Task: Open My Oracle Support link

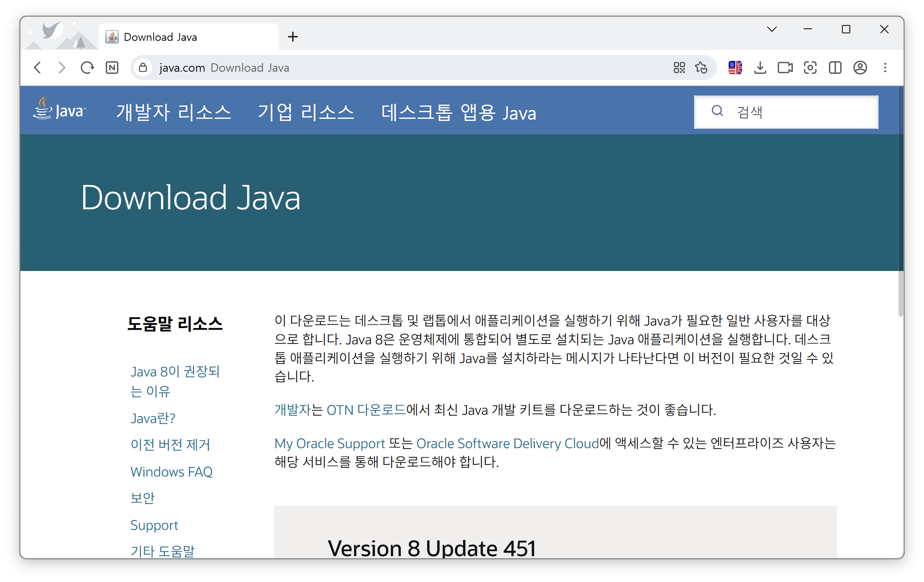Action: tap(330, 444)
